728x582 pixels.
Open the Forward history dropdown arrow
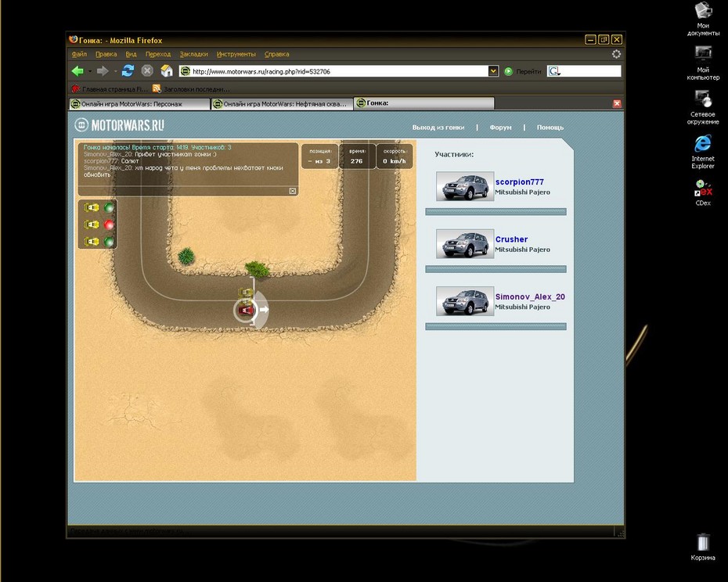point(114,71)
